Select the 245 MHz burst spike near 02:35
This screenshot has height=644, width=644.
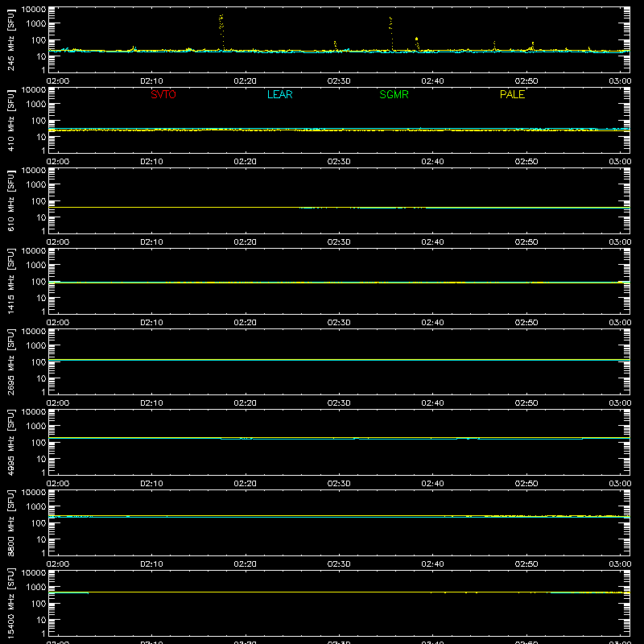tap(391, 34)
